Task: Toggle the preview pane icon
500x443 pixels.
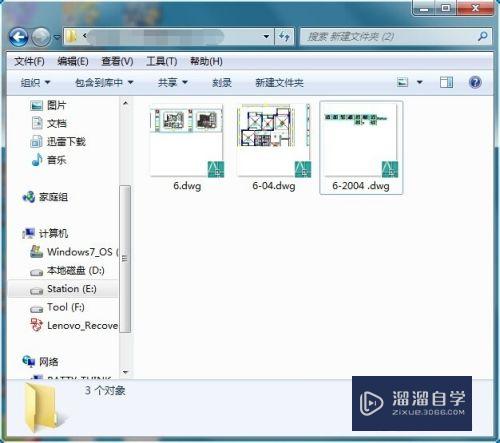Action: [446, 82]
